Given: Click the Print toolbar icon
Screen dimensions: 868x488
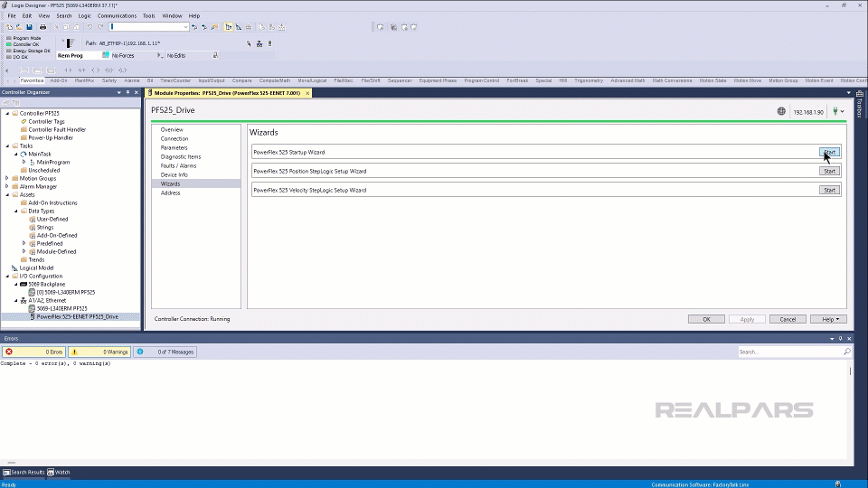Looking at the screenshot, I should click(x=42, y=26).
